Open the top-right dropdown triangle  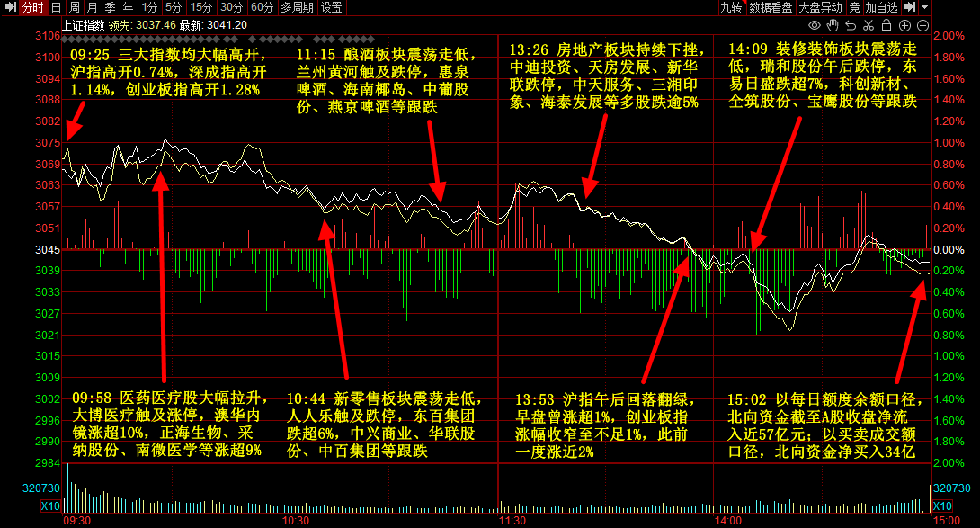pyautogui.click(x=923, y=7)
